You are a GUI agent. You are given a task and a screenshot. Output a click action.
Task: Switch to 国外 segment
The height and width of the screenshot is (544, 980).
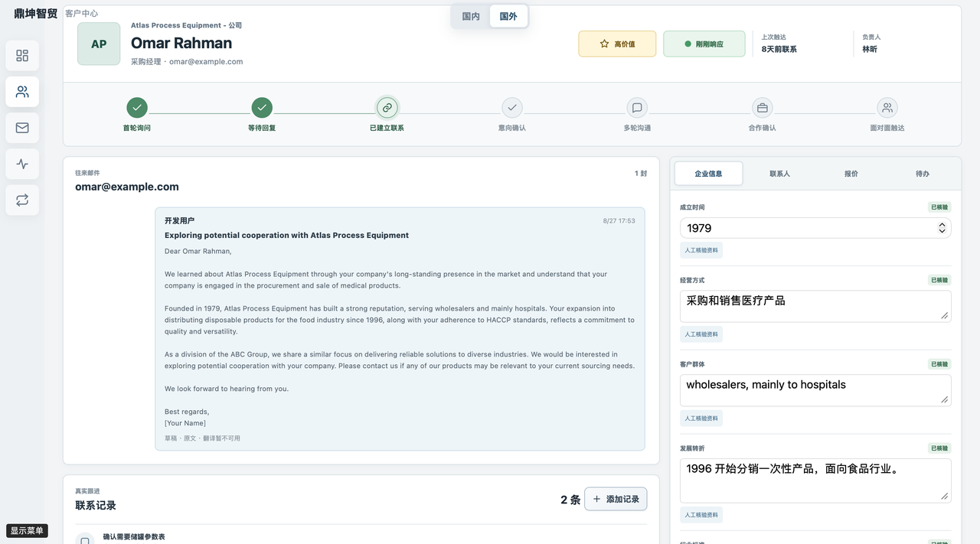(508, 16)
